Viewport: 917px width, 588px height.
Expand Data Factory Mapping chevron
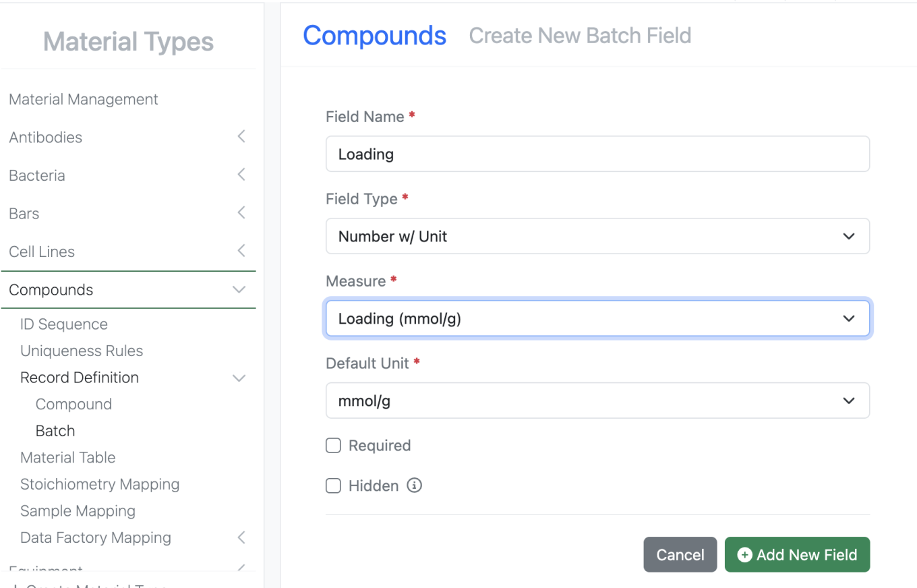tap(241, 537)
